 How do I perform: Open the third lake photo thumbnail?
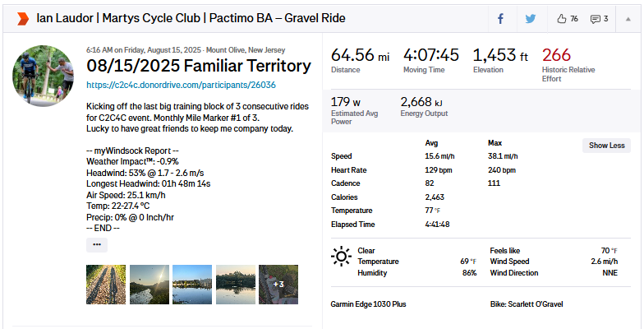pyautogui.click(x=192, y=285)
